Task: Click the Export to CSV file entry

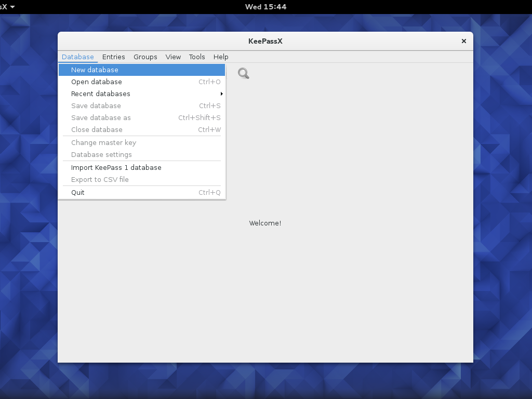Action: pyautogui.click(x=142, y=179)
